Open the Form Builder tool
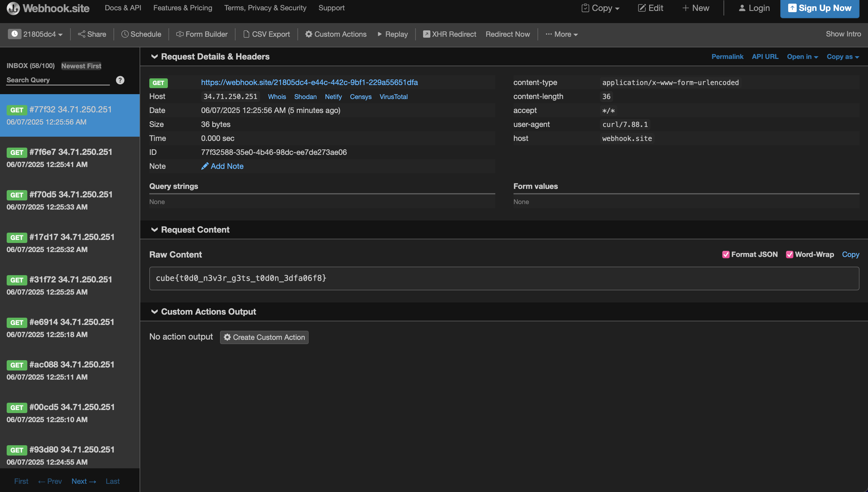Screen dimensions: 868x492 click(x=202, y=34)
